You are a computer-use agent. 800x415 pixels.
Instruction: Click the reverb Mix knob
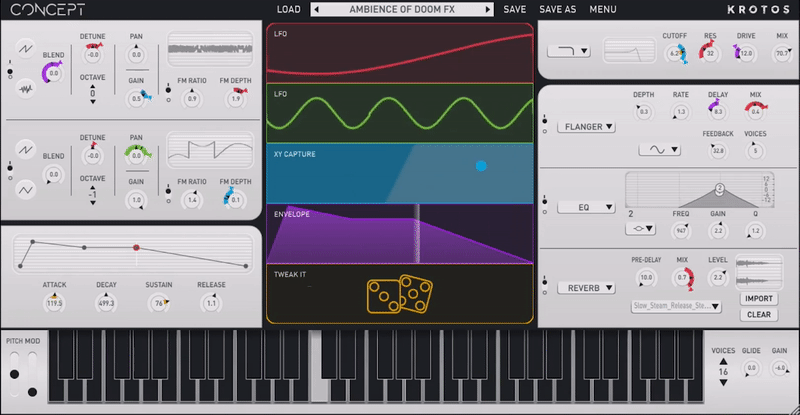tap(682, 278)
